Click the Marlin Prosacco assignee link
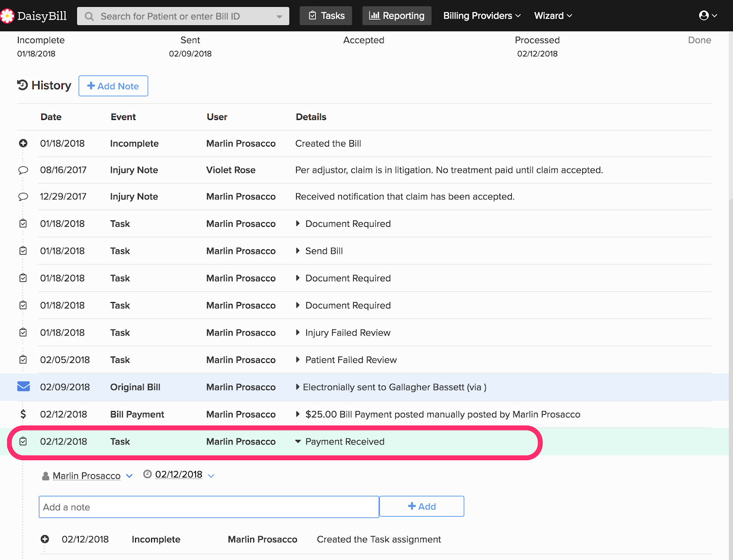 [x=87, y=476]
